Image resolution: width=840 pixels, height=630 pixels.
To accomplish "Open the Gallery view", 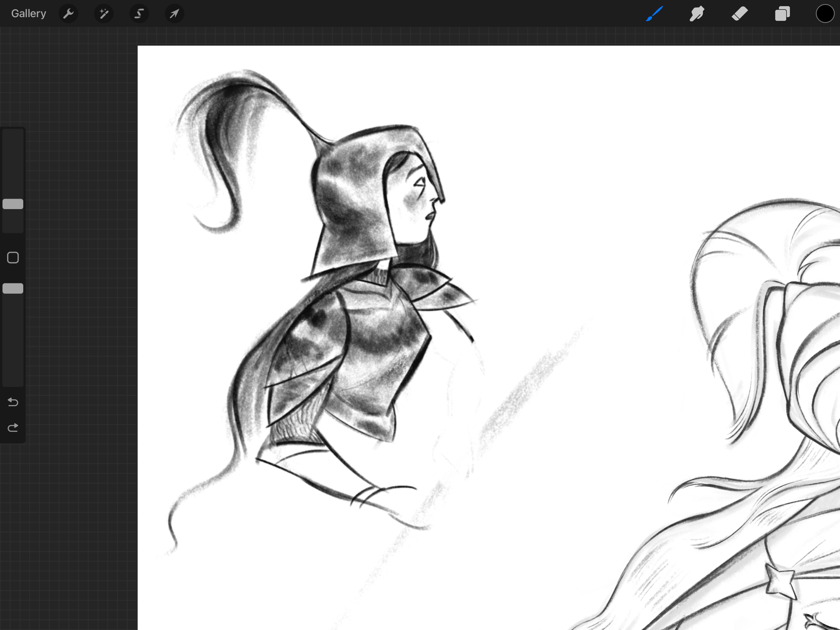I will pos(29,13).
